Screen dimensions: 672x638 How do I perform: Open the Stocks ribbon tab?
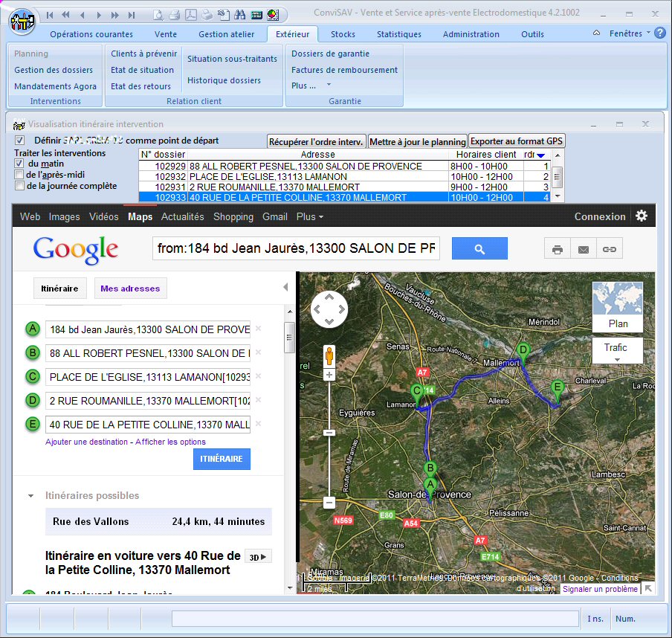pos(343,34)
